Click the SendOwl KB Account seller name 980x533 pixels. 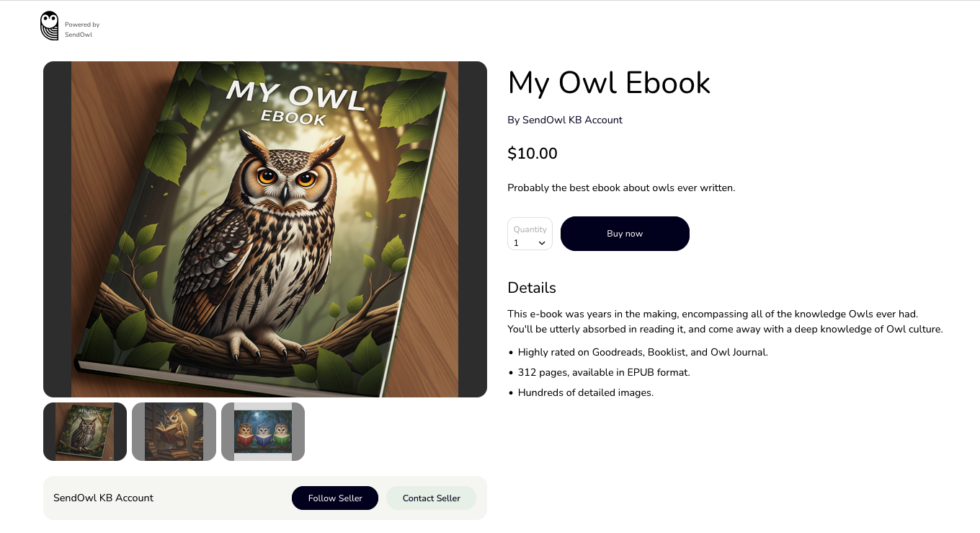click(x=104, y=498)
